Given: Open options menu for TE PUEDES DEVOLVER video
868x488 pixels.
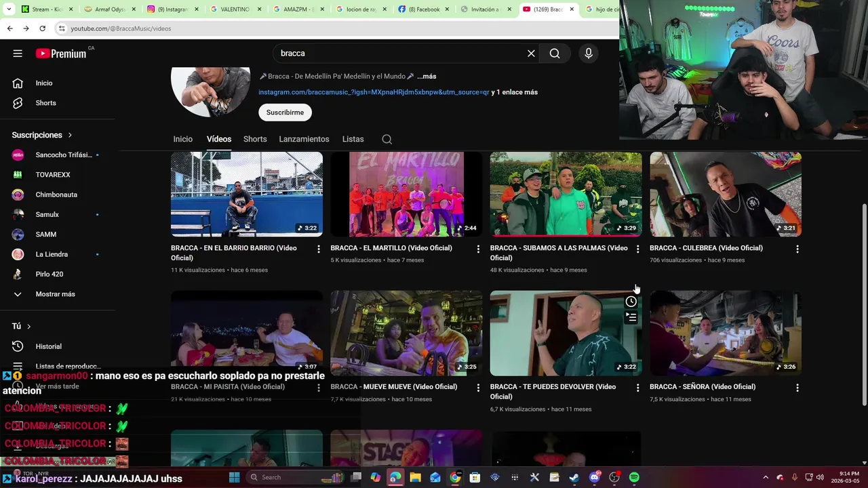Looking at the screenshot, I should [637, 388].
